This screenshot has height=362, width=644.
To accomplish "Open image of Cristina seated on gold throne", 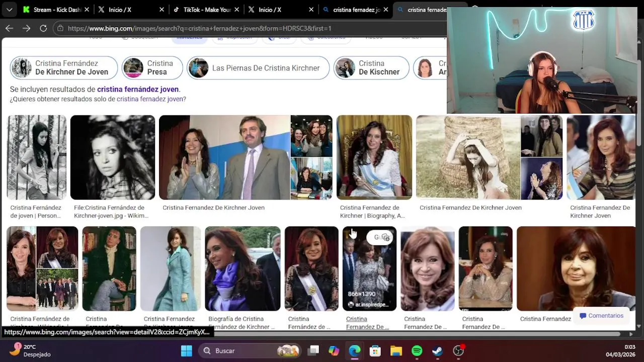I will click(374, 157).
